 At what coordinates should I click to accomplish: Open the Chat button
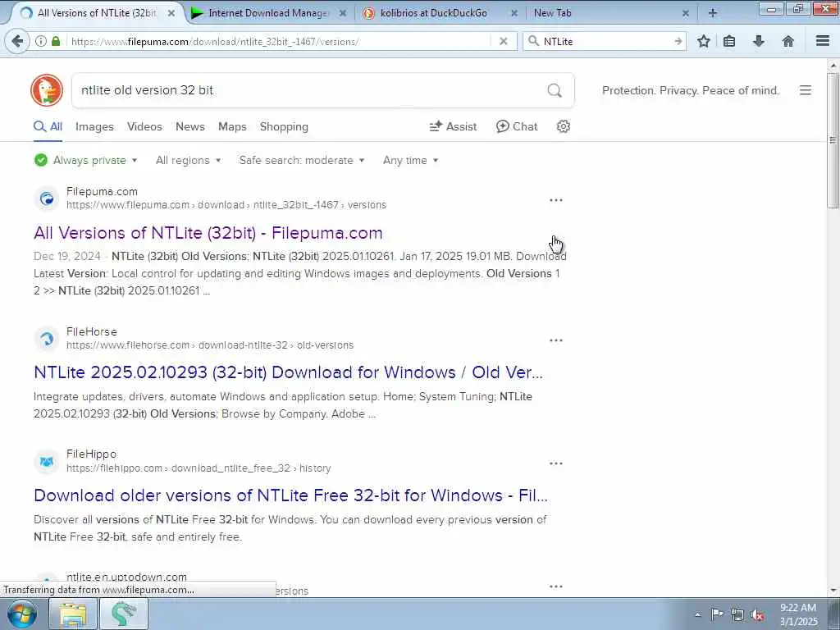click(517, 126)
